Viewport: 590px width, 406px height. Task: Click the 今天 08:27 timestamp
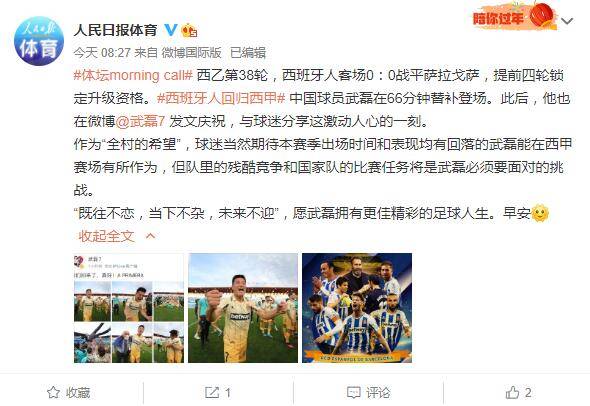(102, 52)
